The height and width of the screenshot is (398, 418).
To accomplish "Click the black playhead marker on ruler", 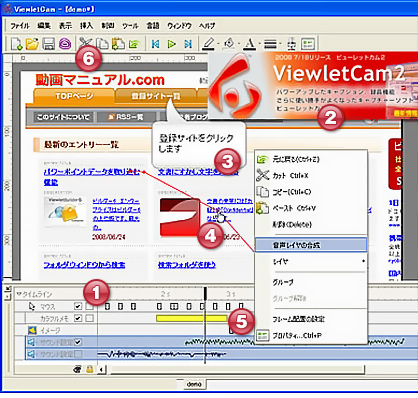I will pyautogui.click(x=205, y=294).
